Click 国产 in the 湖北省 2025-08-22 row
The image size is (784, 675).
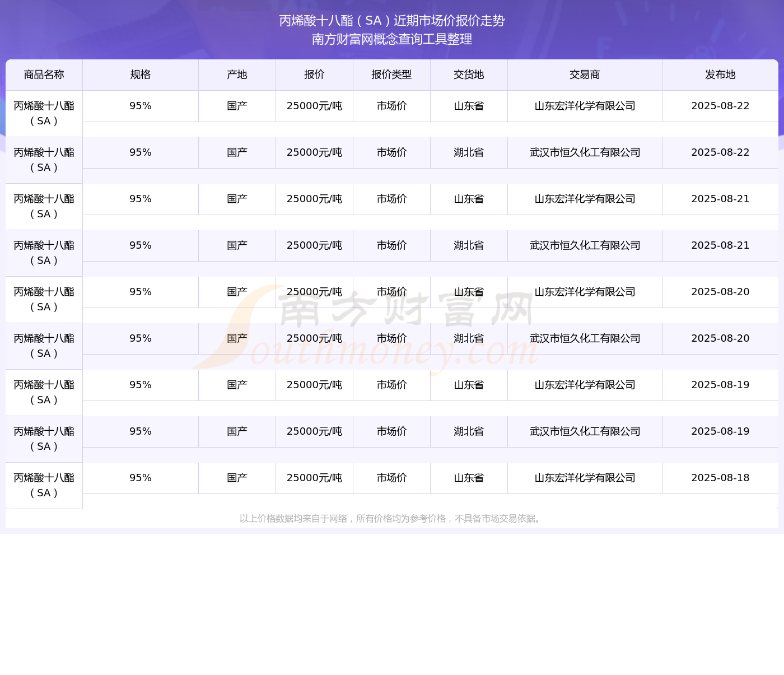coord(237,152)
